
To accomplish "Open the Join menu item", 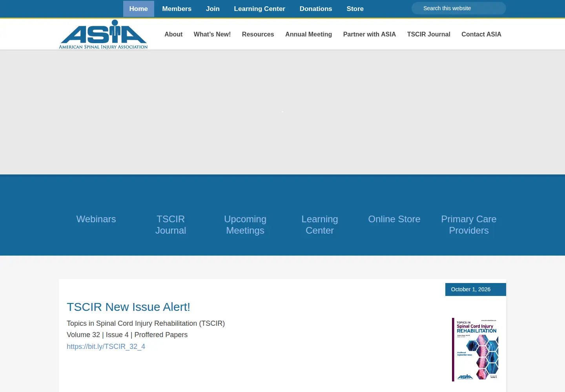I will tap(213, 9).
